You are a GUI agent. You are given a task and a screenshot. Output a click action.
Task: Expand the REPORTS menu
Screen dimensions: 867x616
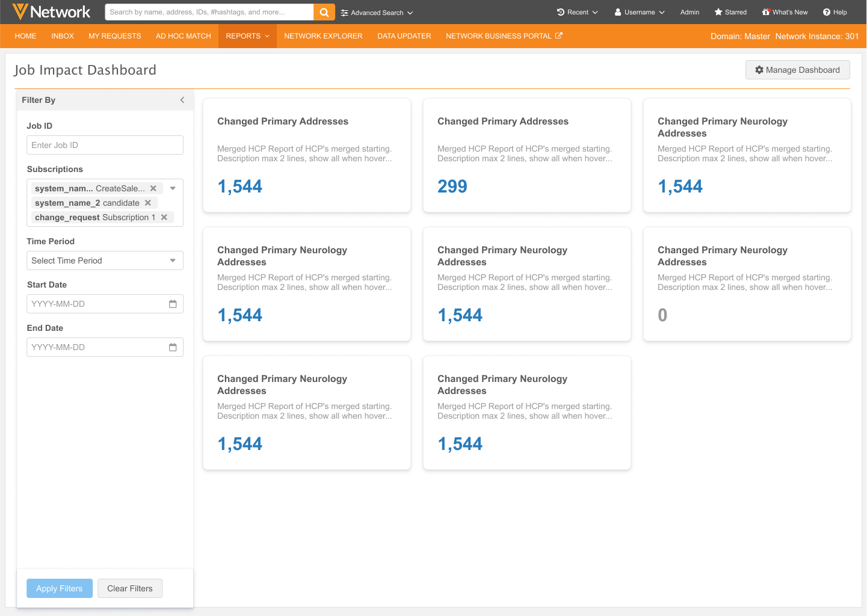tap(247, 36)
